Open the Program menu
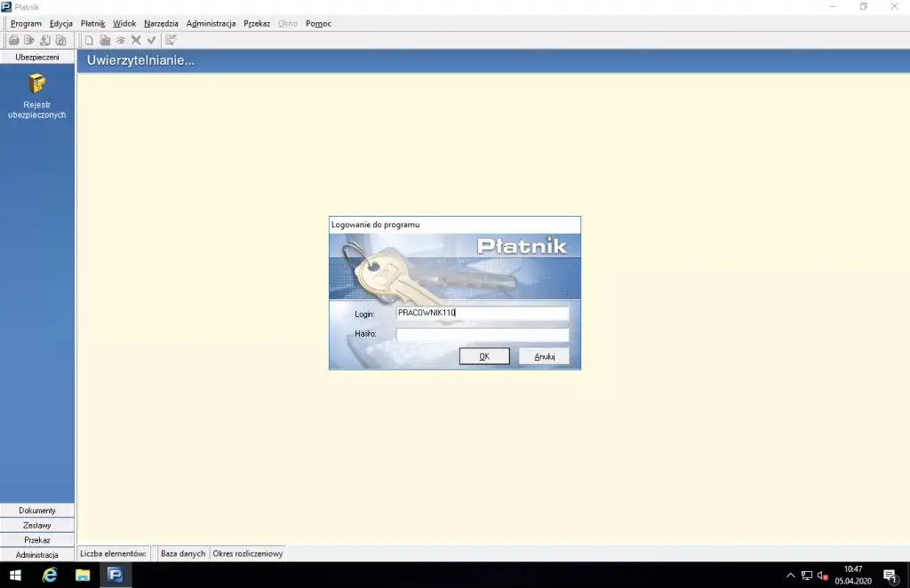Image resolution: width=910 pixels, height=588 pixels. pyautogui.click(x=26, y=23)
